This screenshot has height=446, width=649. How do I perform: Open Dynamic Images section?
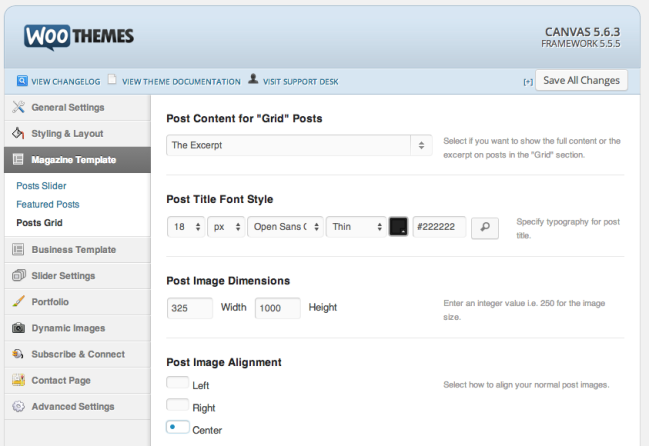point(77,328)
